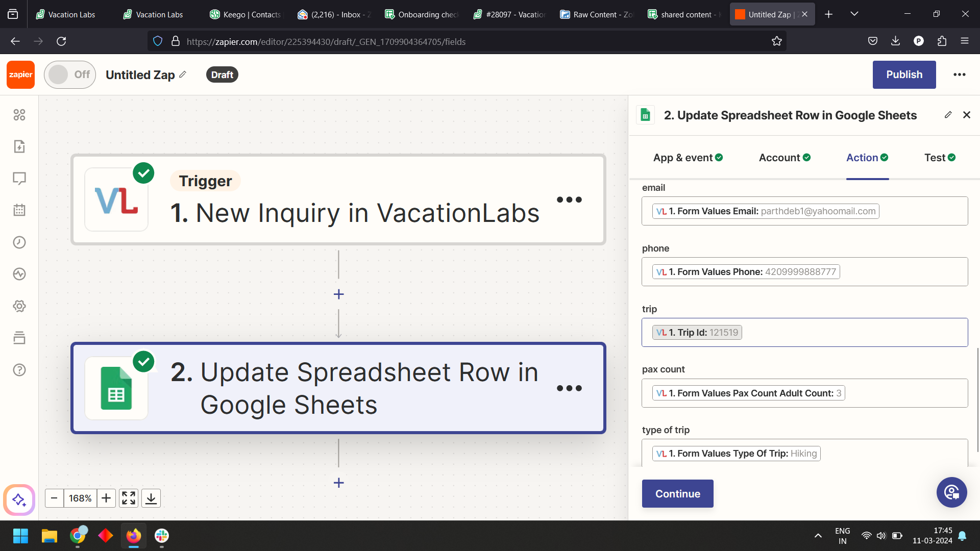Open the Zaps lightning file sidebar icon
This screenshot has height=551, width=980.
click(19, 146)
